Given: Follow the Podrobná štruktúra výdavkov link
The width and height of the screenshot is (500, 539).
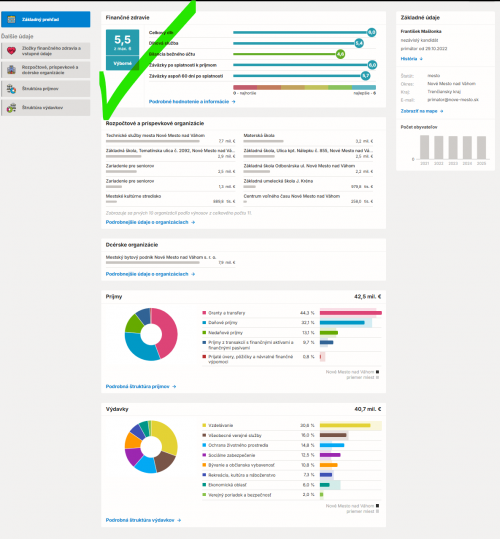Looking at the screenshot, I should pos(143,520).
